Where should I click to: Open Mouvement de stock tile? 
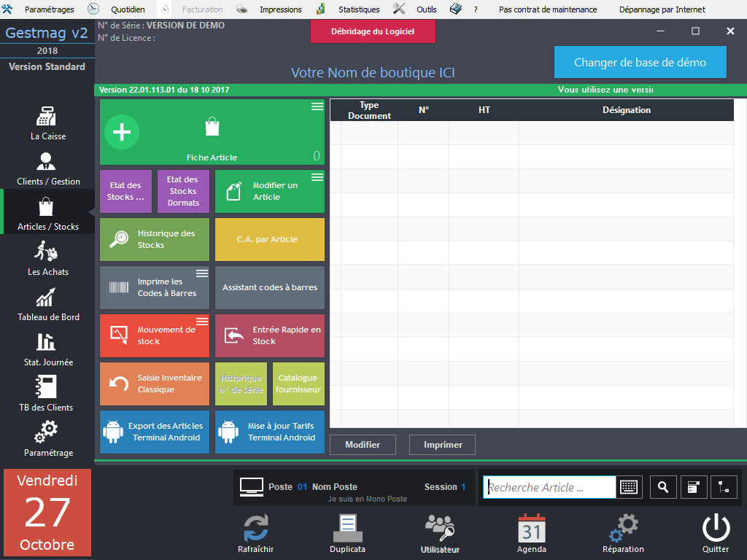coord(155,335)
